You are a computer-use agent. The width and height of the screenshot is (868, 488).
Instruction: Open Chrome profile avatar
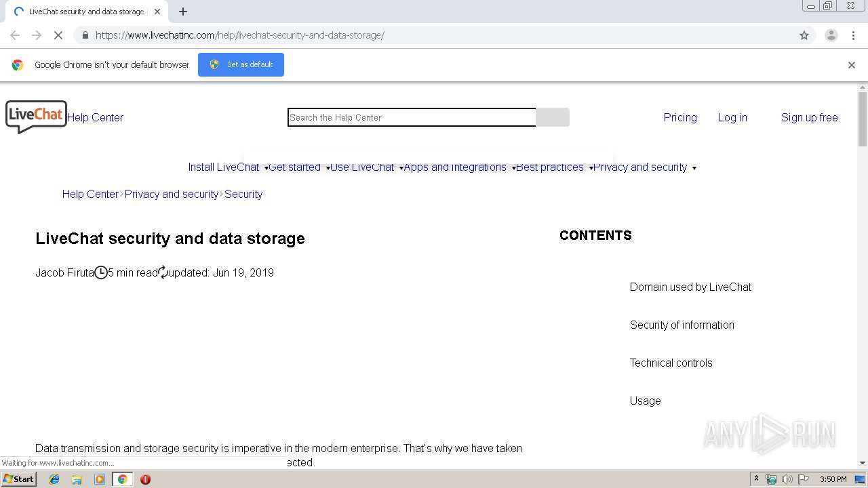pyautogui.click(x=831, y=35)
